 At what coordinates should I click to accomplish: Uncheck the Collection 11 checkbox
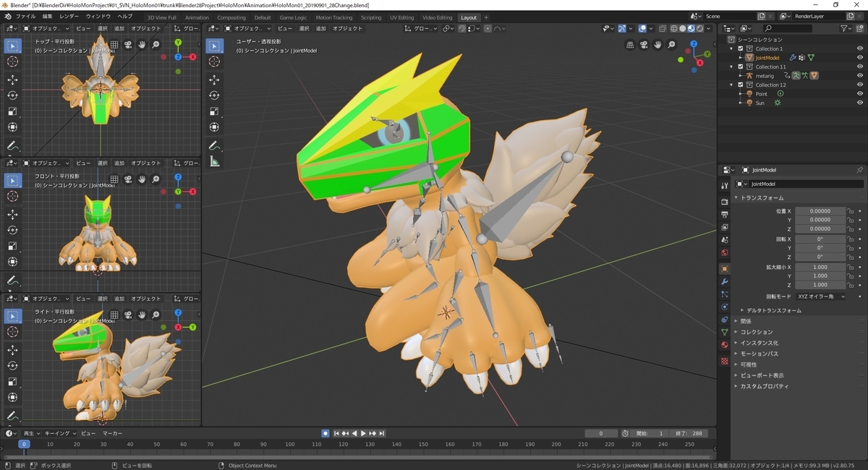tap(740, 67)
